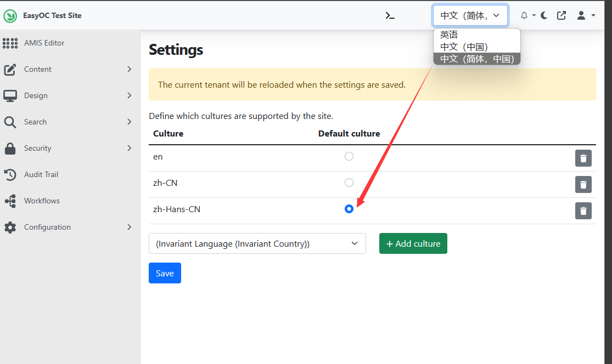This screenshot has height=364, width=612.
Task: Set zh-CN as default culture
Action: point(349,183)
